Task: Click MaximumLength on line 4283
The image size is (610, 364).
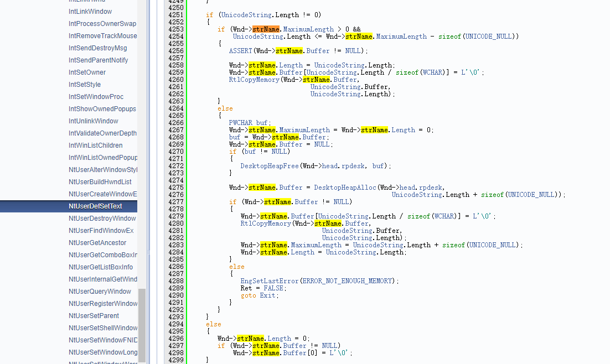Action: tap(316, 245)
